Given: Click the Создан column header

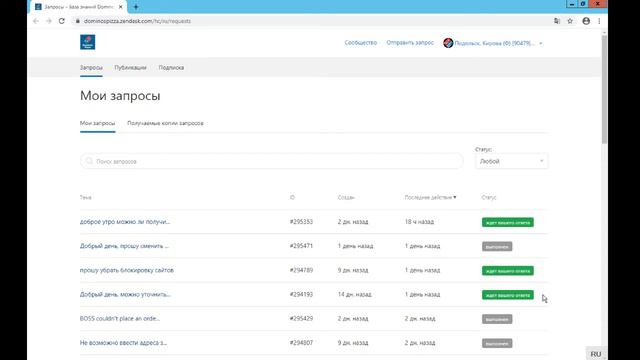Looking at the screenshot, I should point(346,198).
